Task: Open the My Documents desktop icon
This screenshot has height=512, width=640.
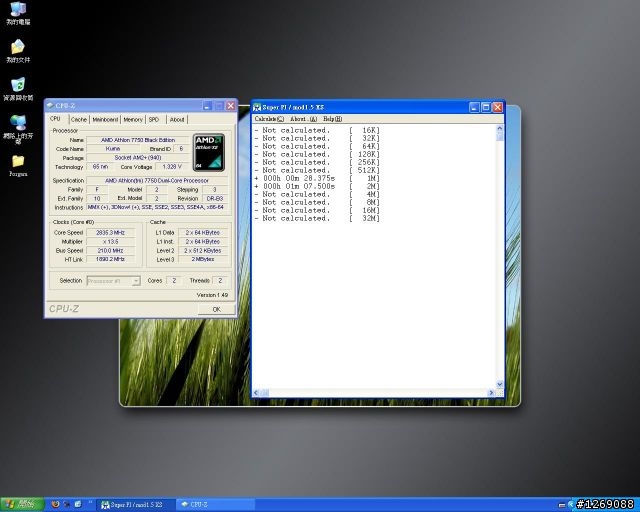Action: point(18,51)
